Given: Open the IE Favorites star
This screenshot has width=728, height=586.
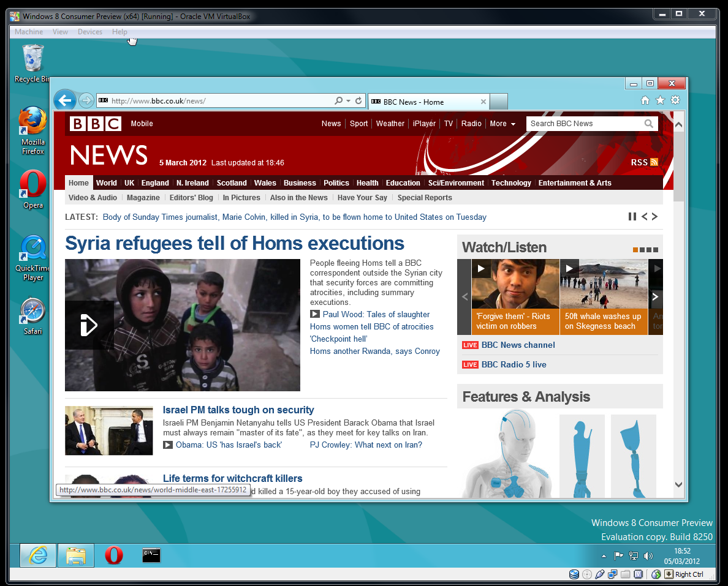Looking at the screenshot, I should coord(660,100).
